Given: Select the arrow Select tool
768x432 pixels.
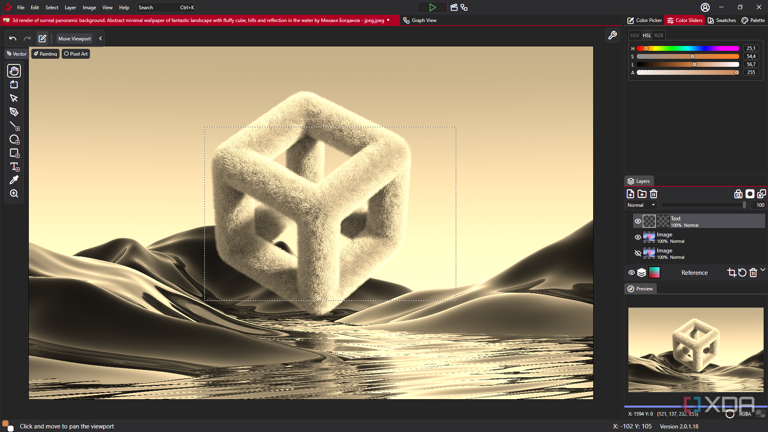Looking at the screenshot, I should click(14, 98).
